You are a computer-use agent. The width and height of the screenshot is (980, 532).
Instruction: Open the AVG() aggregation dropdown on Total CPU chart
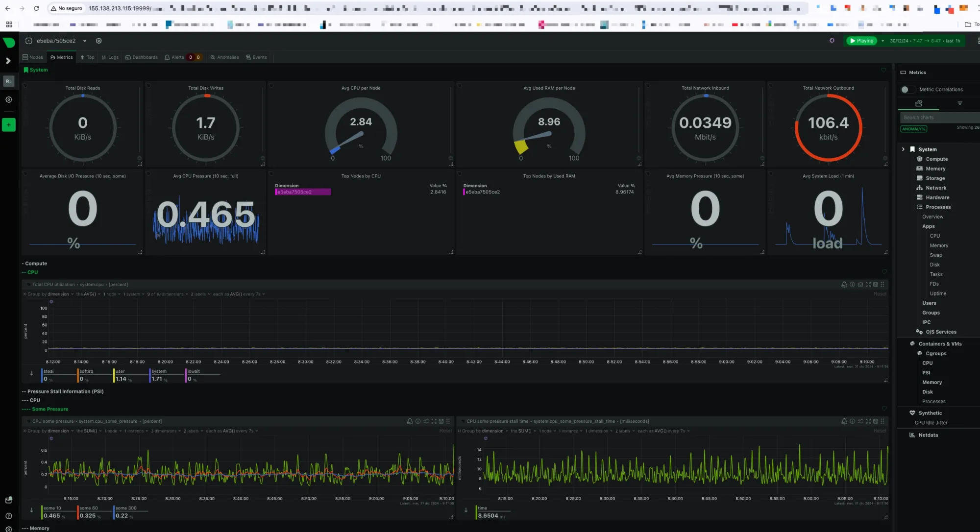[x=88, y=294]
